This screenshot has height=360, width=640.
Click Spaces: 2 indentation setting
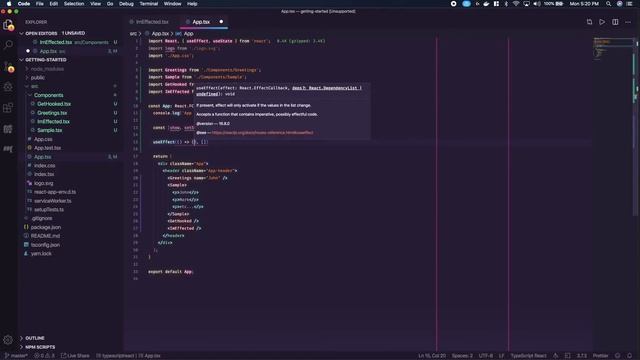[462, 356]
